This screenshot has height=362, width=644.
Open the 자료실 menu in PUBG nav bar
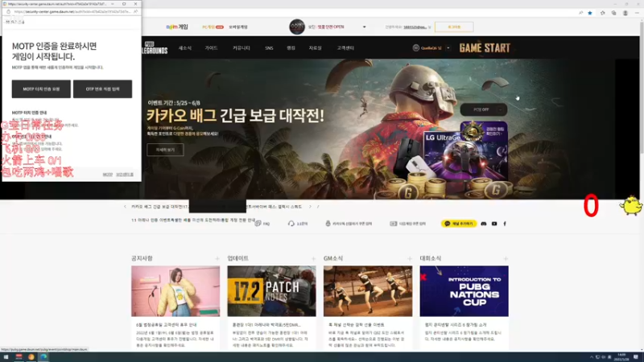[x=315, y=48]
